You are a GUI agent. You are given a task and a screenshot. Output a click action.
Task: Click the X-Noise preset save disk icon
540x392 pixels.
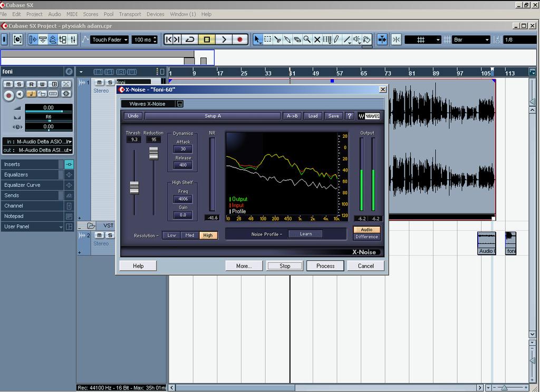click(180, 104)
